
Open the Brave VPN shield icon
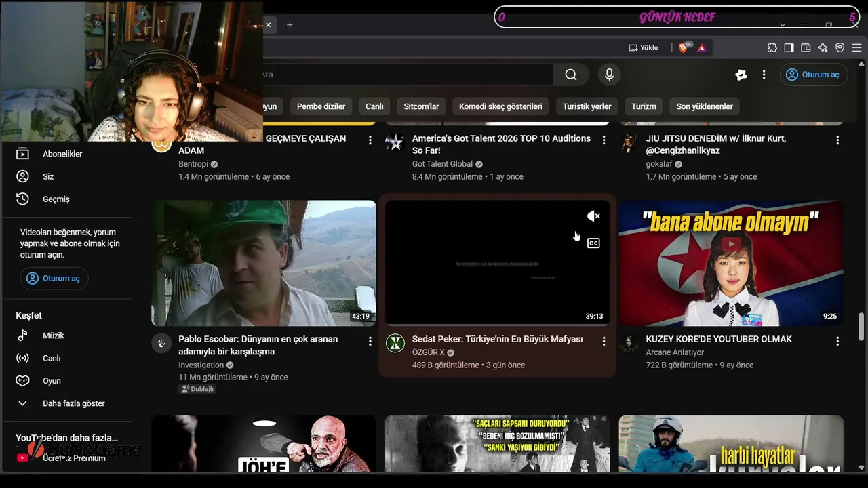(840, 47)
